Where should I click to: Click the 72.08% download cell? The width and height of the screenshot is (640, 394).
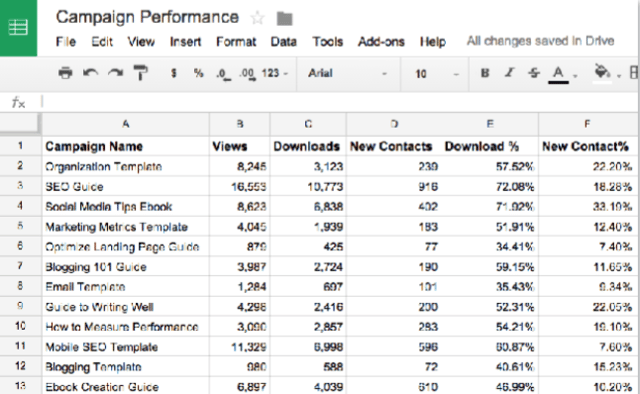point(490,186)
